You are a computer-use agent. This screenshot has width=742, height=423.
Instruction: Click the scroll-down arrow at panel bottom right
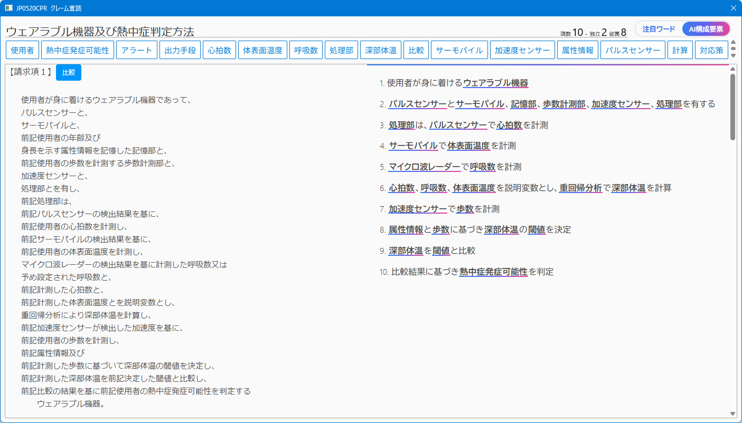click(733, 413)
